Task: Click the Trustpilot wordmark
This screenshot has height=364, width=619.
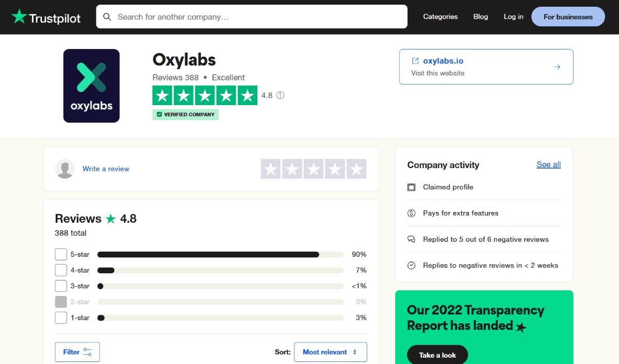Action: coord(55,19)
